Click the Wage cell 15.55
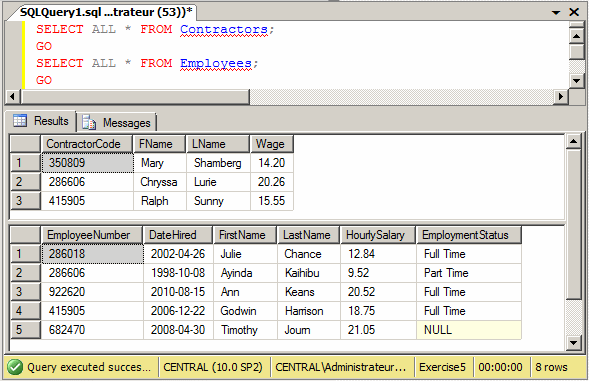The image size is (589, 381). (x=272, y=201)
